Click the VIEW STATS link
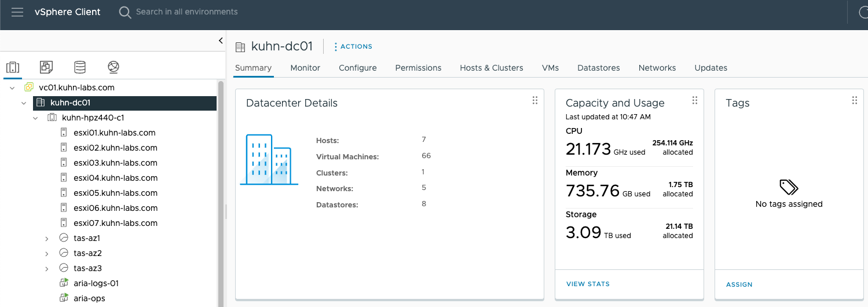The width and height of the screenshot is (868, 307). click(x=588, y=284)
